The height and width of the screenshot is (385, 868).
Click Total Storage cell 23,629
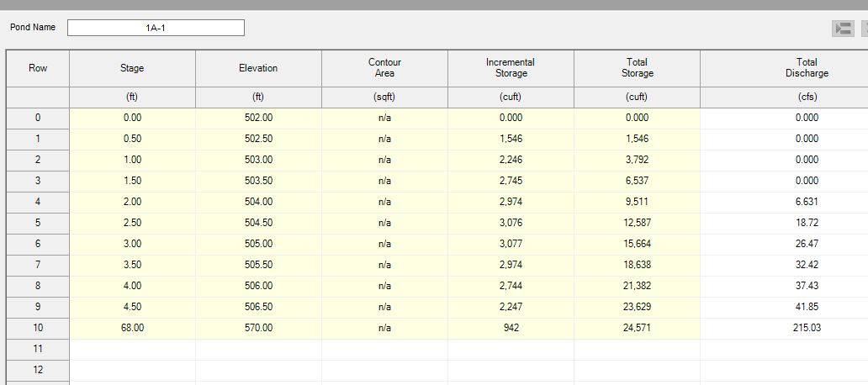click(x=638, y=307)
